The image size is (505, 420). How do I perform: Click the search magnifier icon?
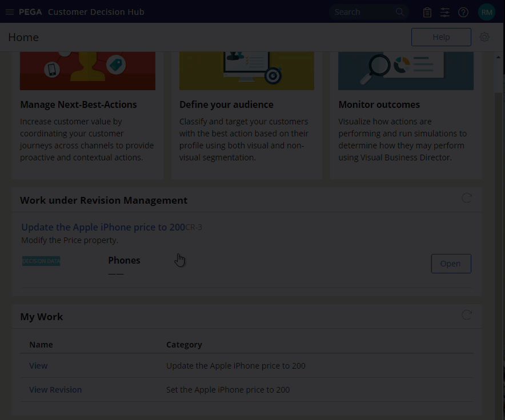point(400,12)
